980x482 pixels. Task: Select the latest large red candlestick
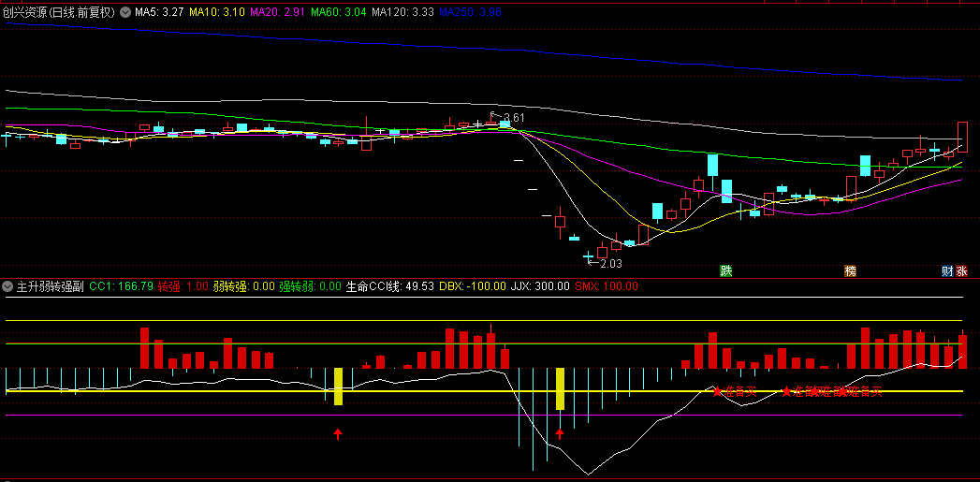962,137
